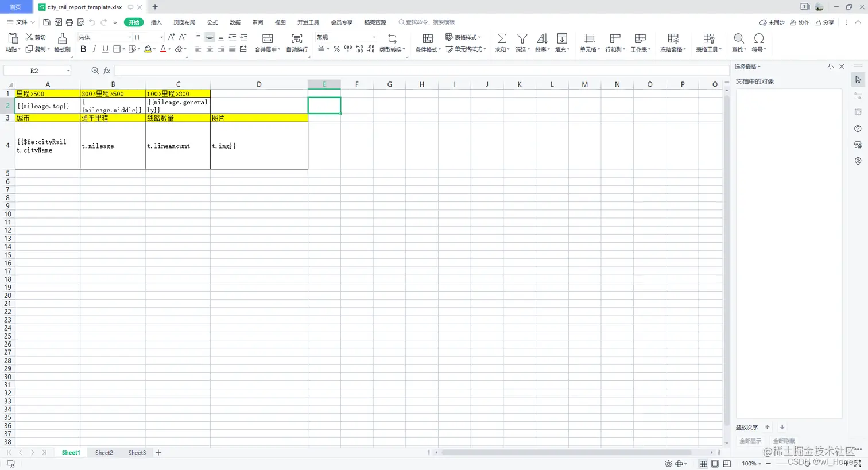Click the eraser clear-format icon
The height and width of the screenshot is (470, 868).
[179, 49]
